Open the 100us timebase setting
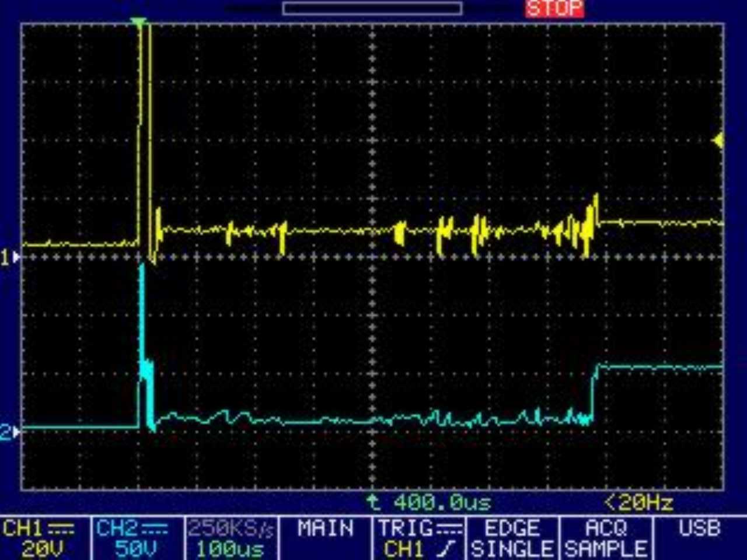 coord(230,549)
